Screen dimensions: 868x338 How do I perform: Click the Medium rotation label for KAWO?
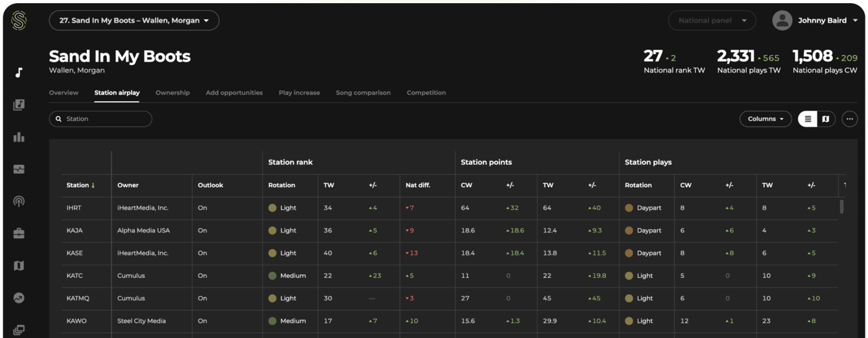[x=293, y=321]
